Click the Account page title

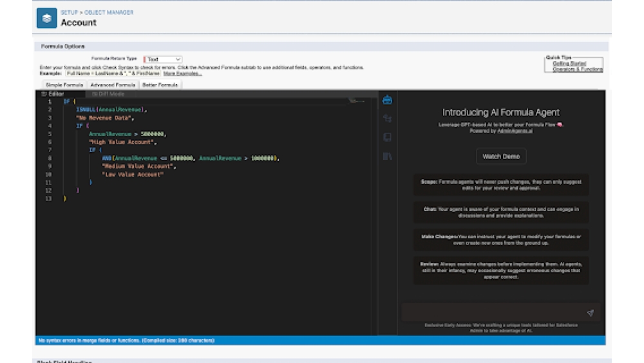point(79,23)
